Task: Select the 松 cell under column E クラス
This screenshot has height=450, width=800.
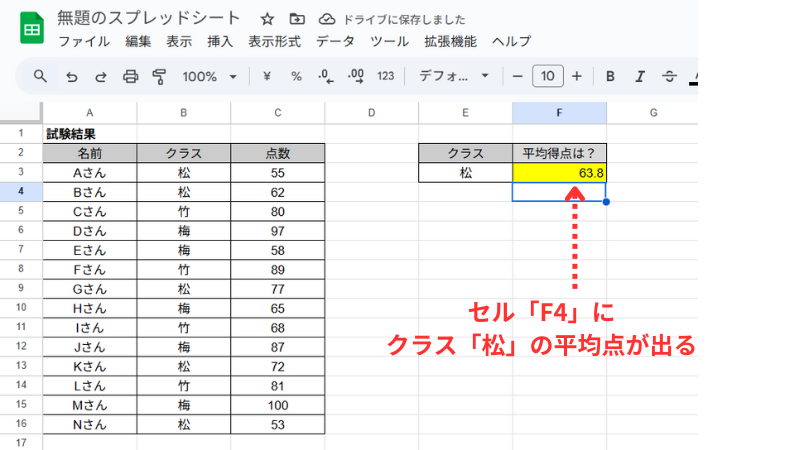Action: click(x=465, y=173)
